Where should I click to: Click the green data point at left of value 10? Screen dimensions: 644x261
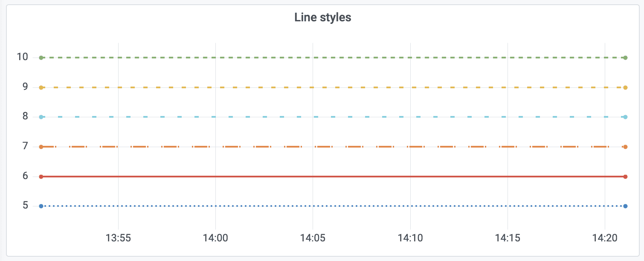pos(41,58)
